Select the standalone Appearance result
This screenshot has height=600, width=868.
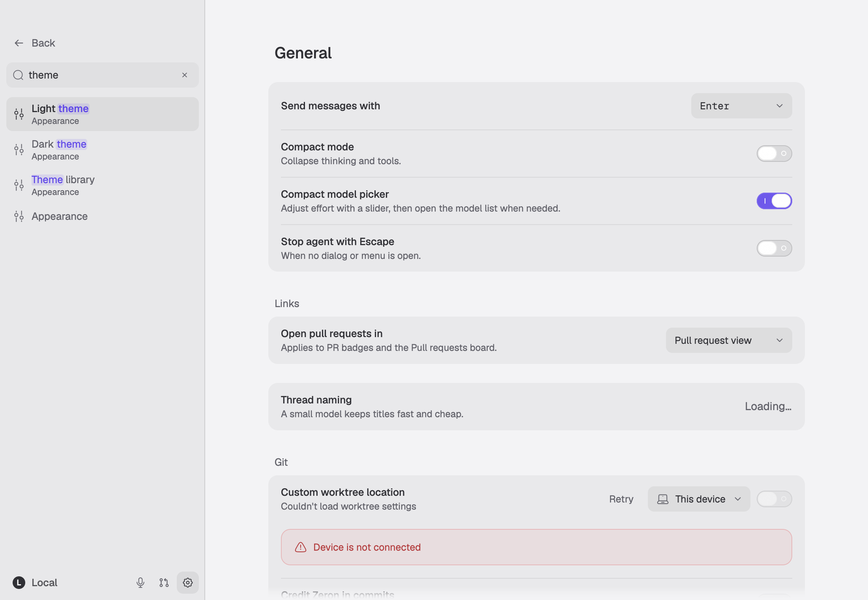[103, 216]
